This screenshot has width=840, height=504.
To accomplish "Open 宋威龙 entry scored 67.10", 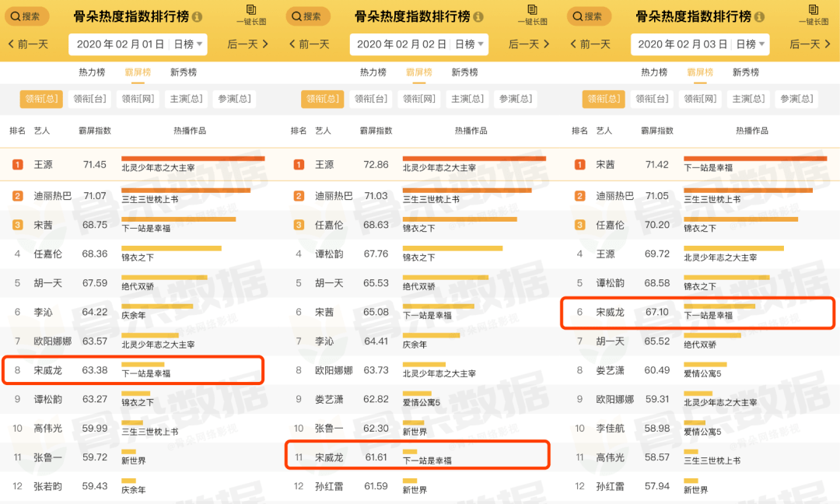I will pos(698,312).
